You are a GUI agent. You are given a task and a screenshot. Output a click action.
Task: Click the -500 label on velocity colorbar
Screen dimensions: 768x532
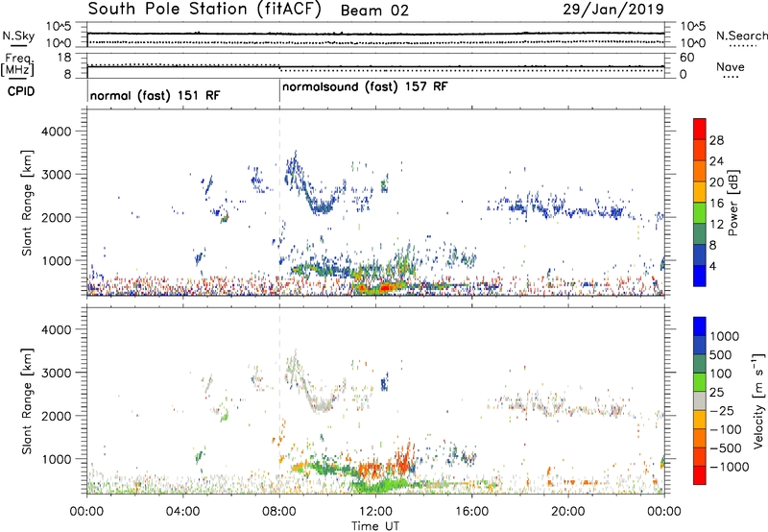point(725,448)
